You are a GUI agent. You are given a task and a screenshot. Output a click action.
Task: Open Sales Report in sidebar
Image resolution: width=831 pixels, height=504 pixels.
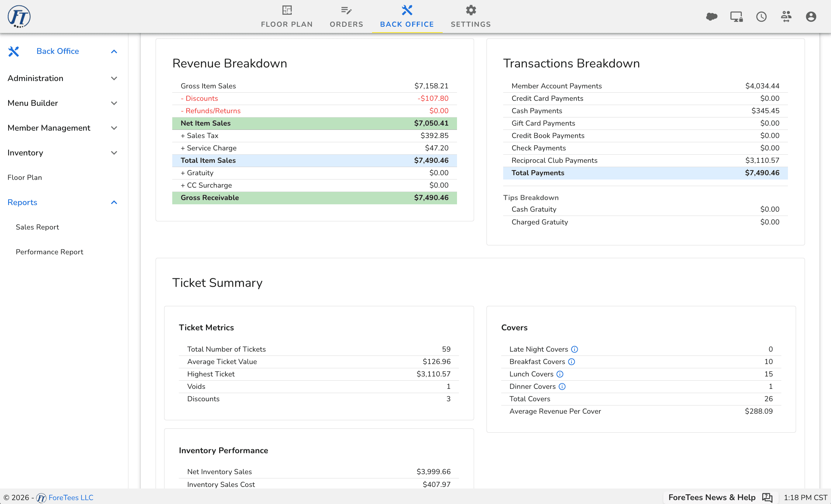(37, 227)
